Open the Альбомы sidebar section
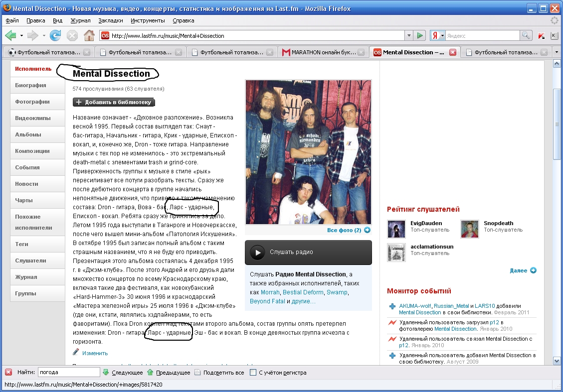 [38, 135]
